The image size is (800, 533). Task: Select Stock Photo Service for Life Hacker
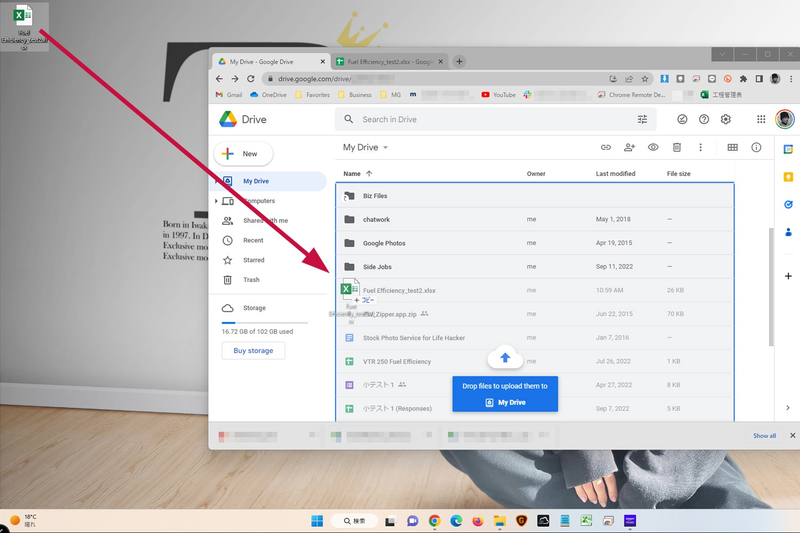[535, 338]
